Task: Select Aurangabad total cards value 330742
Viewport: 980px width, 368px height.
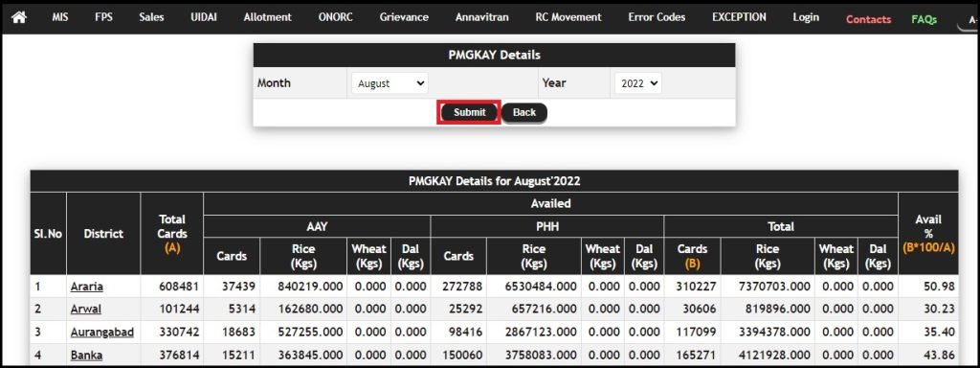Action: 179,333
